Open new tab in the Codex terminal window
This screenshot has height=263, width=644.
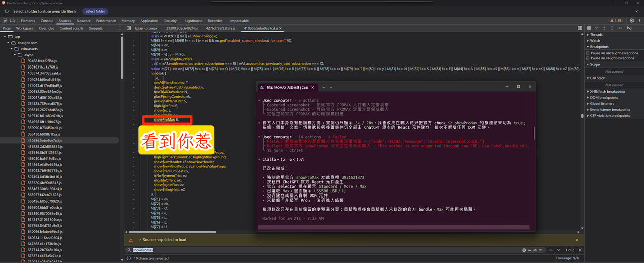324,87
